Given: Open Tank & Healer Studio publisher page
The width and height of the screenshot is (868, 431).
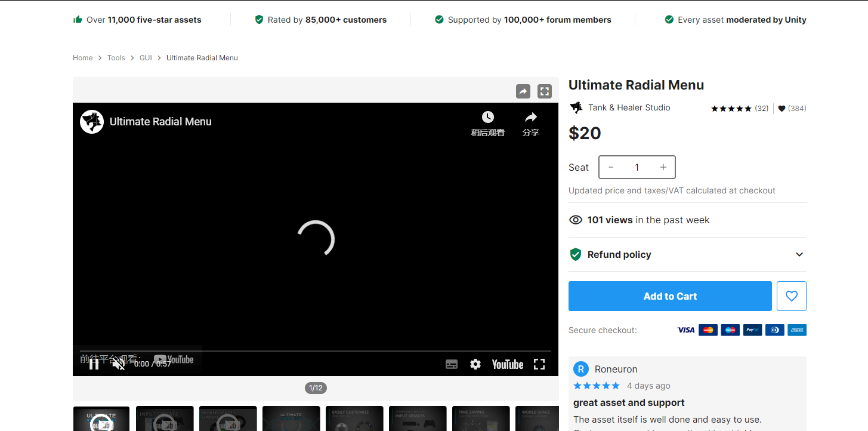Looking at the screenshot, I should click(x=629, y=108).
